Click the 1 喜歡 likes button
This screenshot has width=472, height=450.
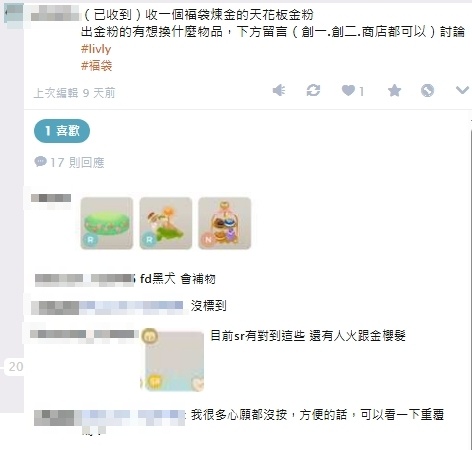click(x=62, y=131)
